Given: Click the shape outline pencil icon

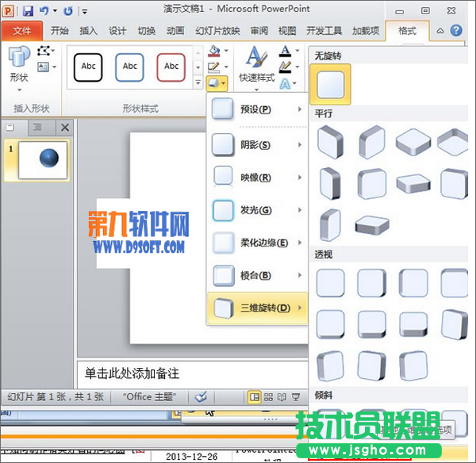Looking at the screenshot, I should 213,67.
